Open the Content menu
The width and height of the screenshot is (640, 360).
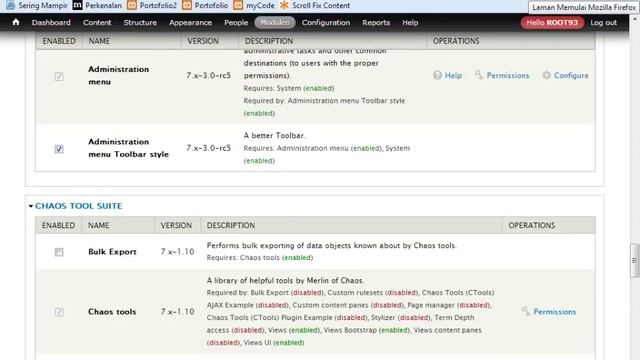97,22
